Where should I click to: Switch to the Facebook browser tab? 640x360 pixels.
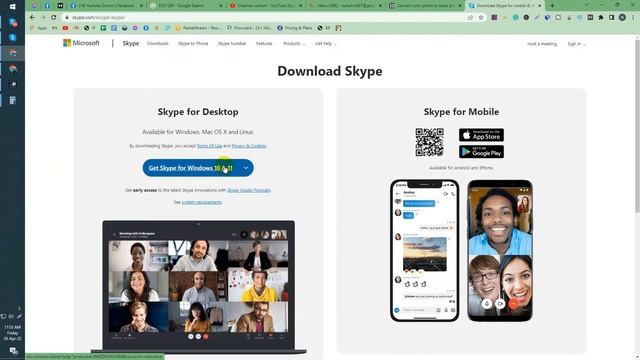[x=107, y=6]
